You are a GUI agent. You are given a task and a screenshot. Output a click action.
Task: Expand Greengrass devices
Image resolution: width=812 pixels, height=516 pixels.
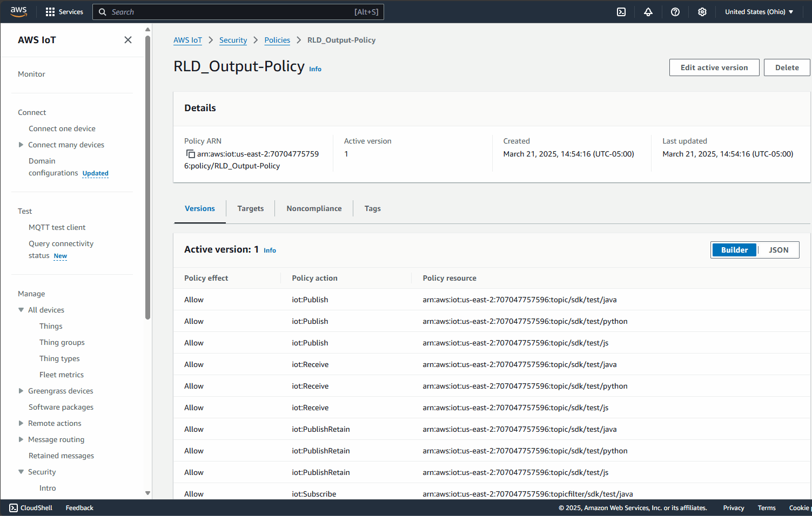tap(21, 391)
